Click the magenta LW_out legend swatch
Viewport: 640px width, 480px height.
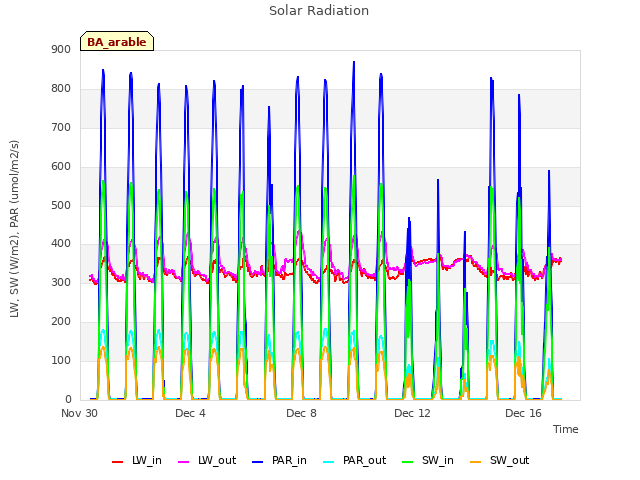coord(184,462)
